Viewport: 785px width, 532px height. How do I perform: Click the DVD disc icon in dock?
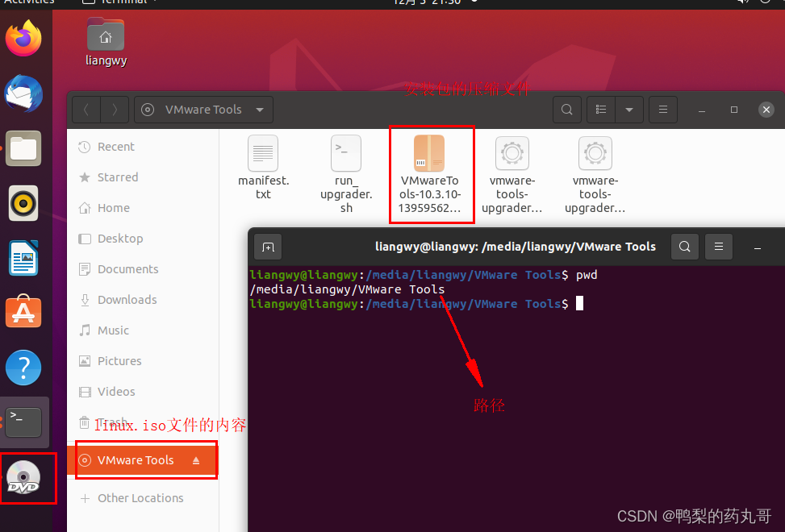click(x=23, y=477)
